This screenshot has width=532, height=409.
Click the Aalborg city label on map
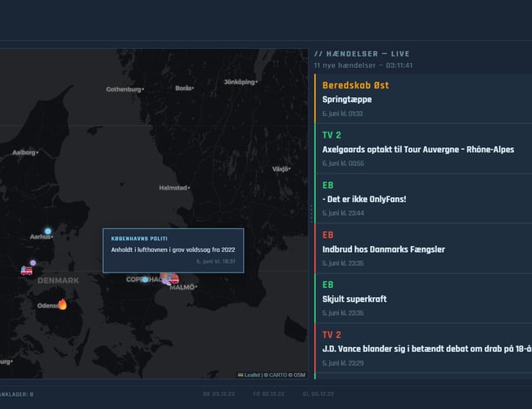pyautogui.click(x=24, y=152)
